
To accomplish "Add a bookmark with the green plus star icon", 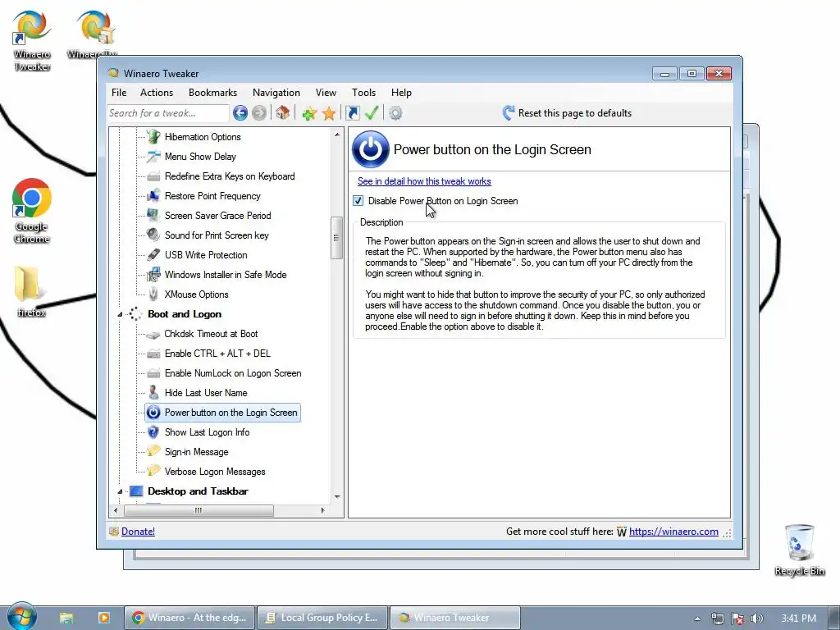I will coord(309,113).
